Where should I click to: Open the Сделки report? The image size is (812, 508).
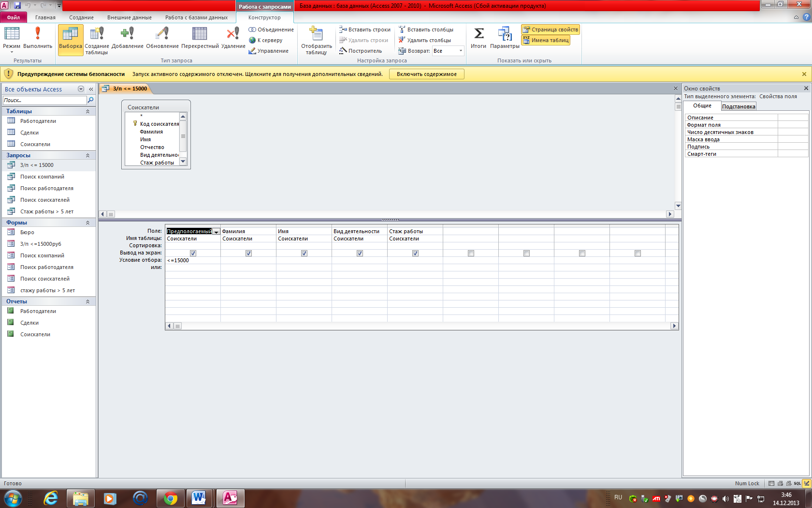click(29, 323)
